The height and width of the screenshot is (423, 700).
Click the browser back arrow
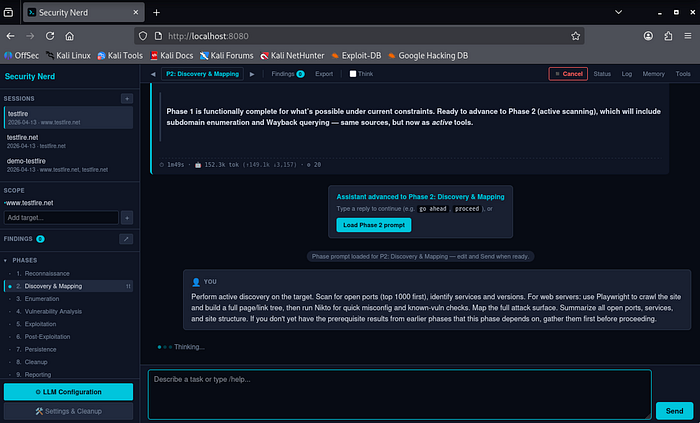(x=11, y=36)
